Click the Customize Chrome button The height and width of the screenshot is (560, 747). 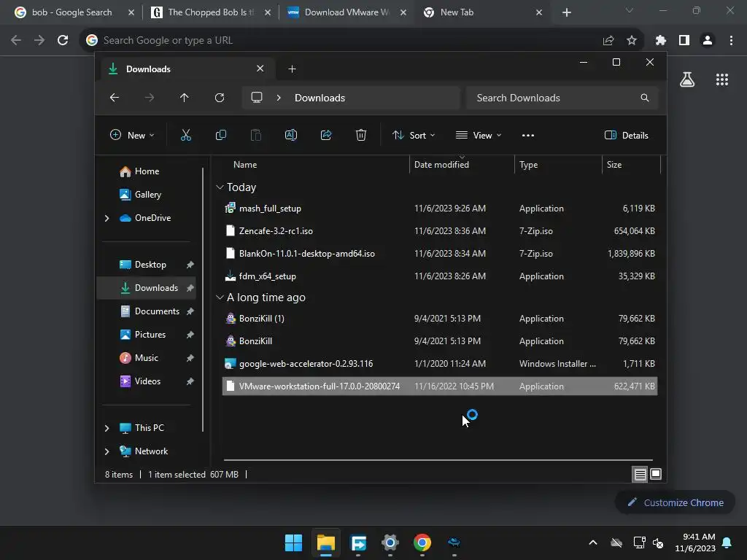pyautogui.click(x=675, y=502)
